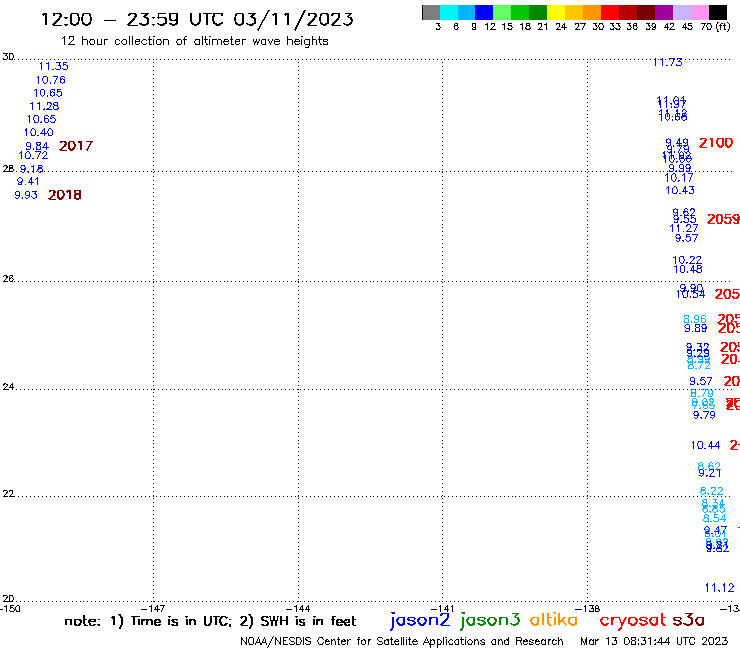Click the red 2059 time label
740x650 pixels.
(723, 219)
